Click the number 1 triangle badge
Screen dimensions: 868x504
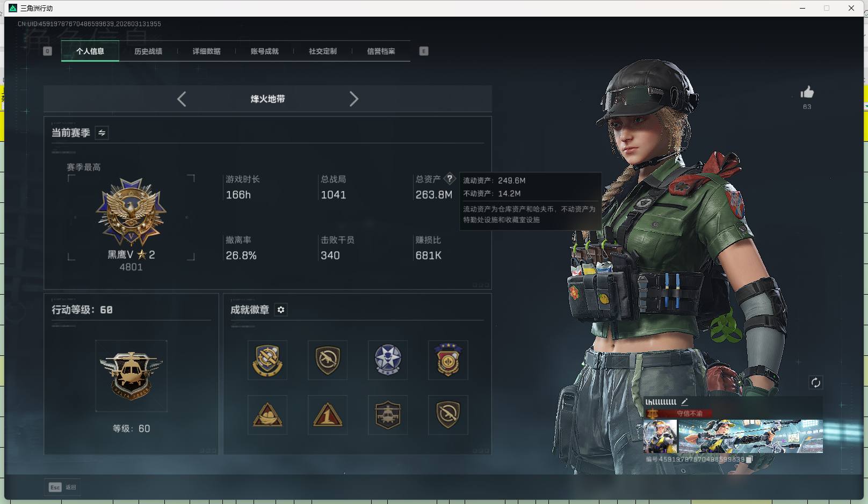(327, 415)
